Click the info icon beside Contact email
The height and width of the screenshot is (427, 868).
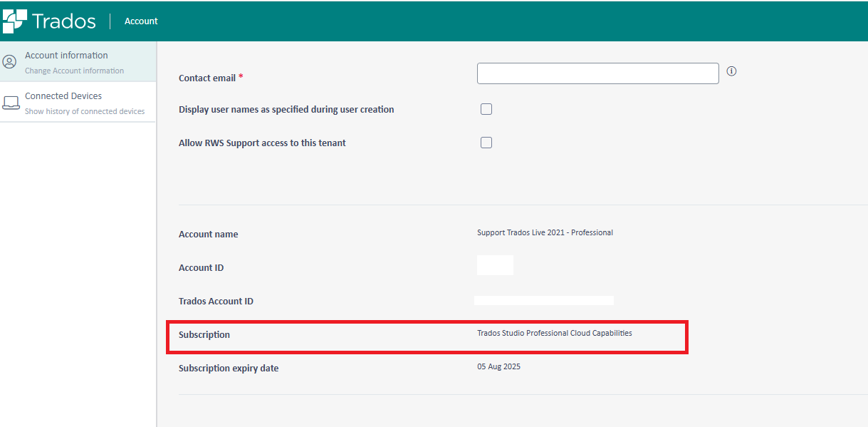tap(731, 71)
